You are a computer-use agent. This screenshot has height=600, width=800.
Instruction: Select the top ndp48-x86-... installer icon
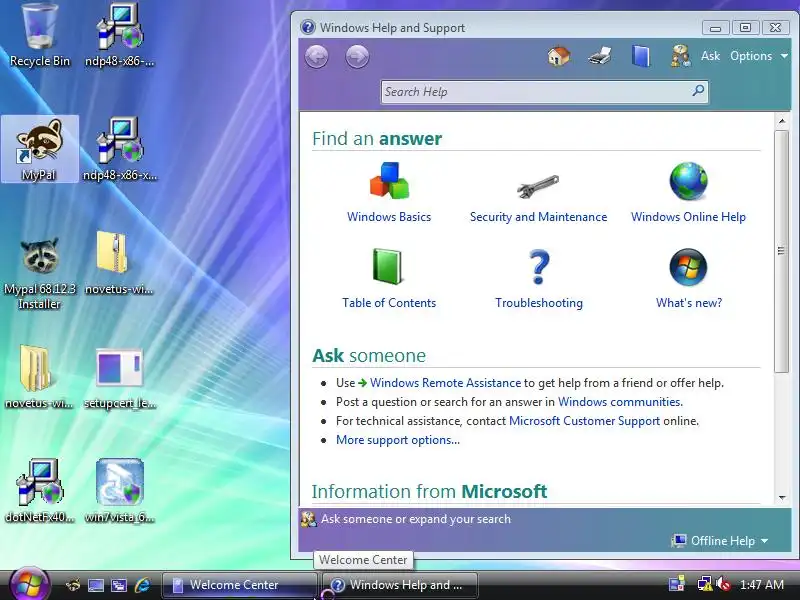pos(119,35)
